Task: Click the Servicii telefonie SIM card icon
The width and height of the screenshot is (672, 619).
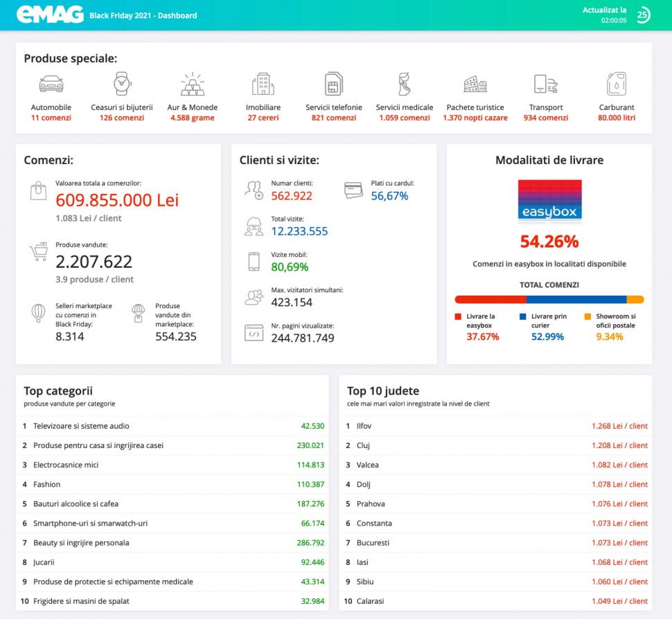Action: point(333,84)
